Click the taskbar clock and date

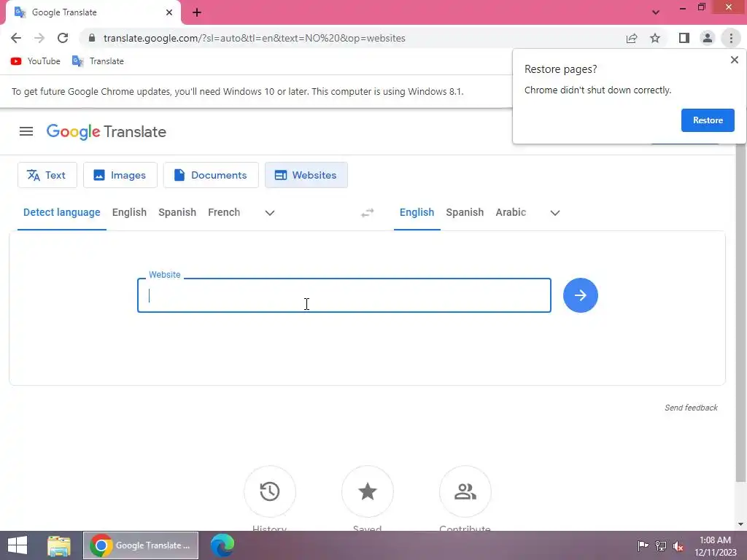point(715,546)
